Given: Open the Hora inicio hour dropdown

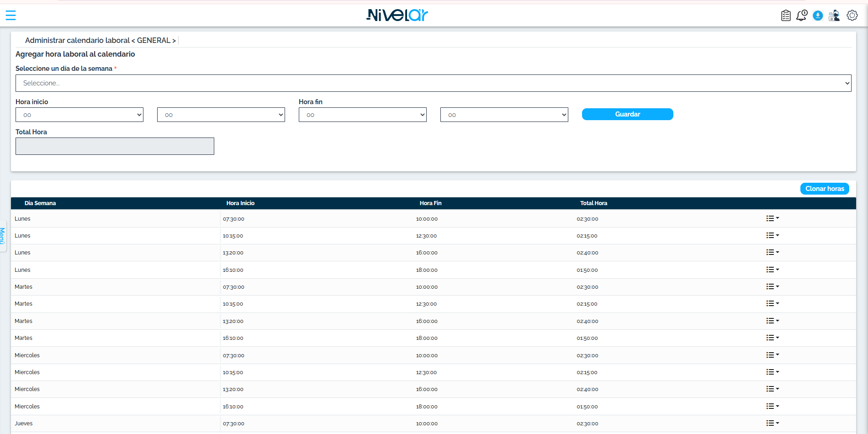Looking at the screenshot, I should [x=79, y=115].
